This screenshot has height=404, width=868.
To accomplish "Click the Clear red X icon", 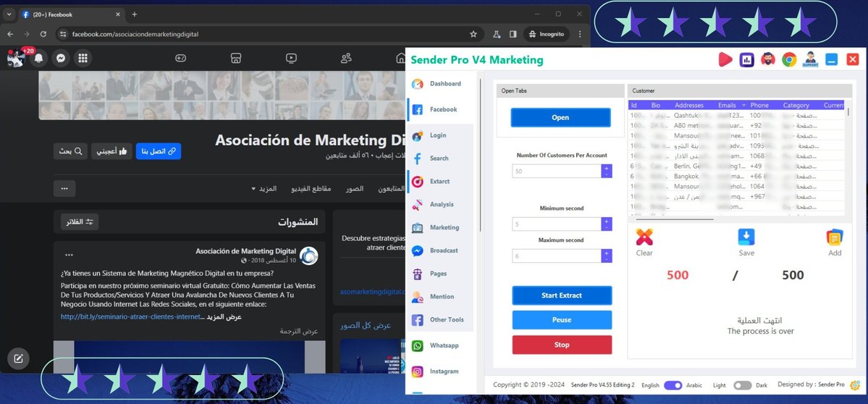I will pyautogui.click(x=644, y=237).
